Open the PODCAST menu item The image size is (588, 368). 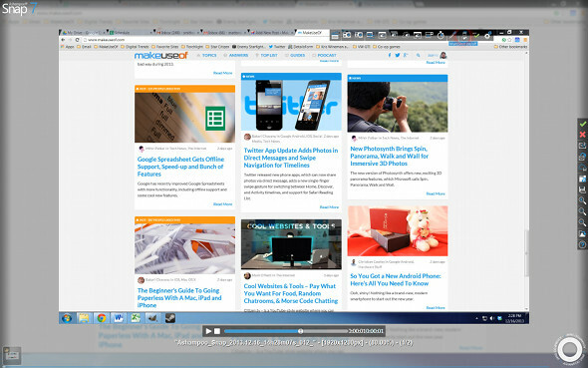[325, 55]
